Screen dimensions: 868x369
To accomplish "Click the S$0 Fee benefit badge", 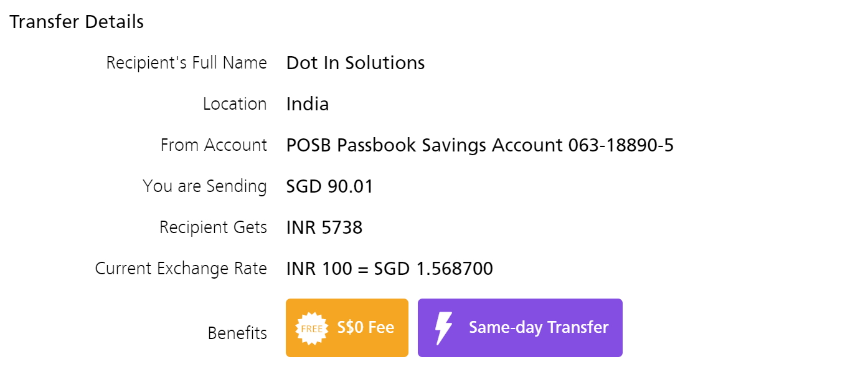I will click(x=347, y=328).
